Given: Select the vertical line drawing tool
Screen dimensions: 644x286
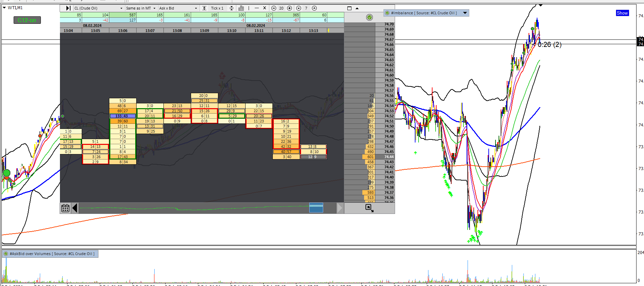Looking at the screenshot, I should click(x=249, y=8).
